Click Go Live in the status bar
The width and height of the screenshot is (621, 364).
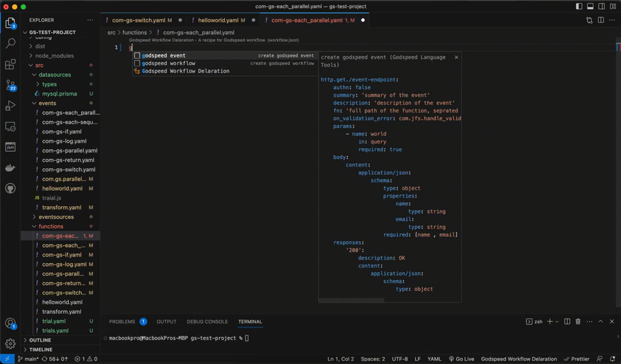coord(461,359)
